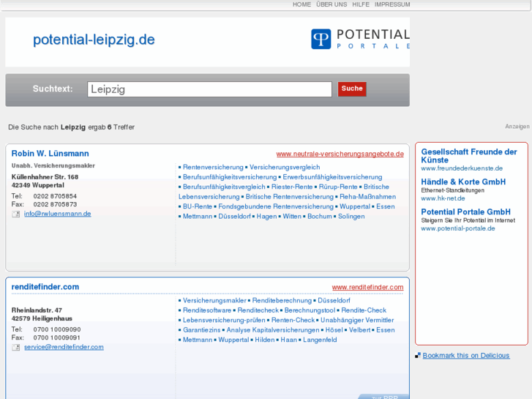532x399 pixels.
Task: Visit the www.renditefinder.com link
Action: pos(367,288)
